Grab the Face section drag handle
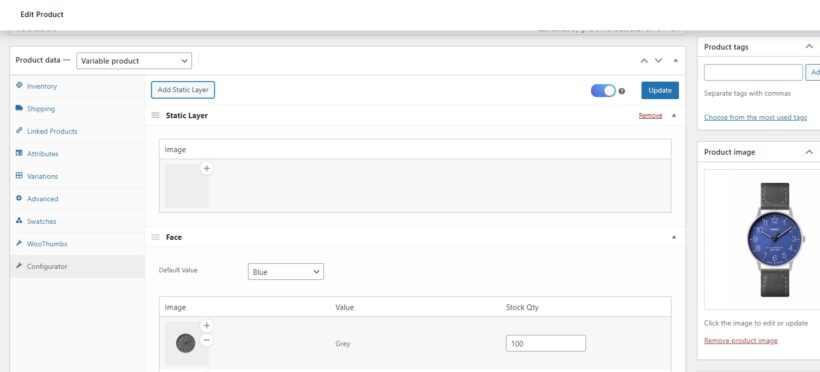Image resolution: width=820 pixels, height=372 pixels. click(155, 237)
